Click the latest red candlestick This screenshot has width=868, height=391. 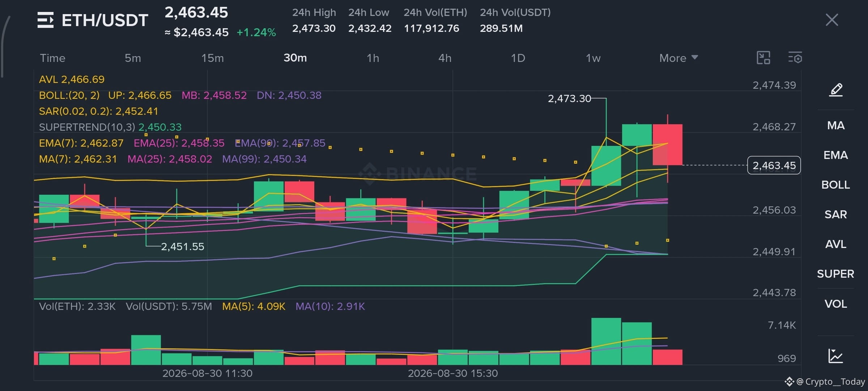(x=668, y=145)
